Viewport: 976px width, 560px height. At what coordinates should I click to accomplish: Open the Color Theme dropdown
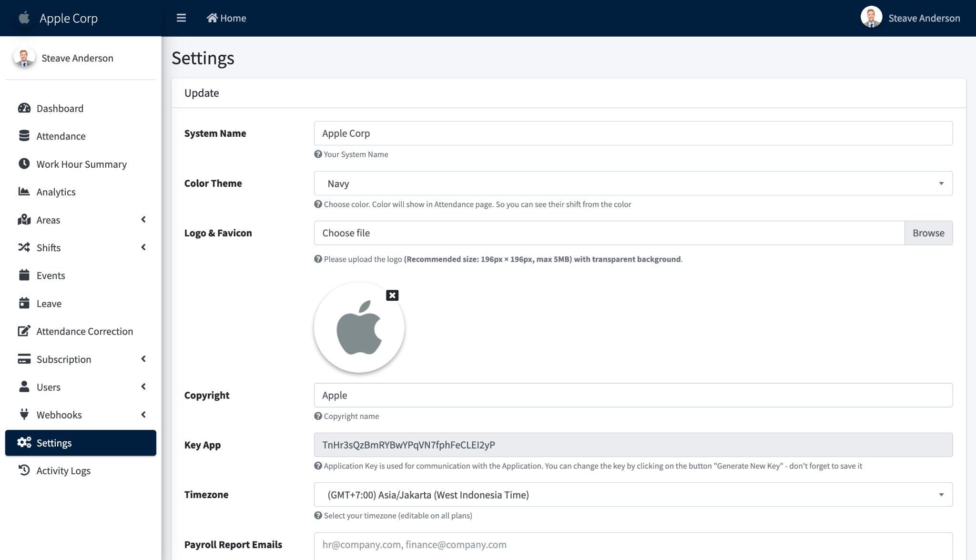coord(633,183)
